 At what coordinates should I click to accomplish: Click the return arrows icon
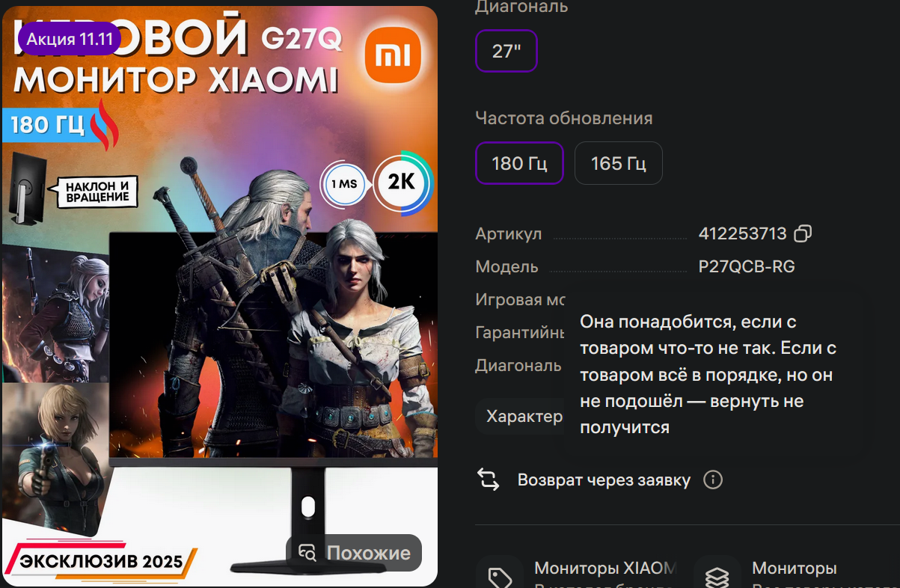(489, 480)
